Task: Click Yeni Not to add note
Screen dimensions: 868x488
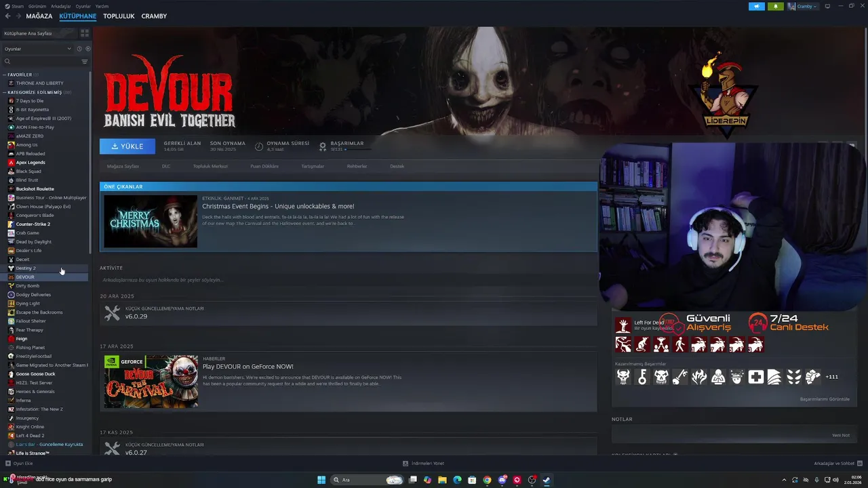Action: coord(841,435)
